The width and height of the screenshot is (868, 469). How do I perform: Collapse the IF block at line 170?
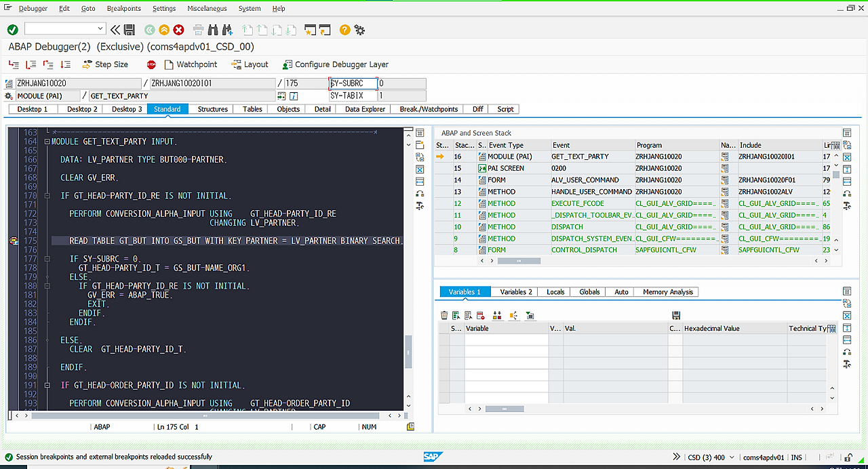[46, 196]
